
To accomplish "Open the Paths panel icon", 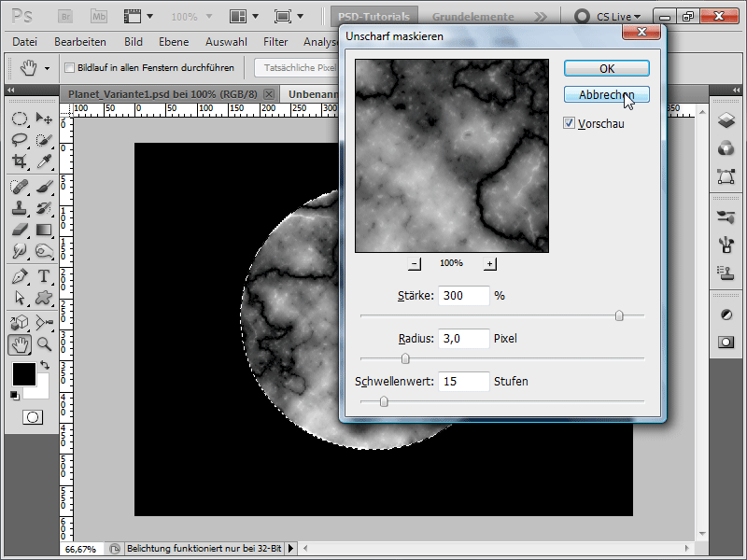I will tap(726, 177).
